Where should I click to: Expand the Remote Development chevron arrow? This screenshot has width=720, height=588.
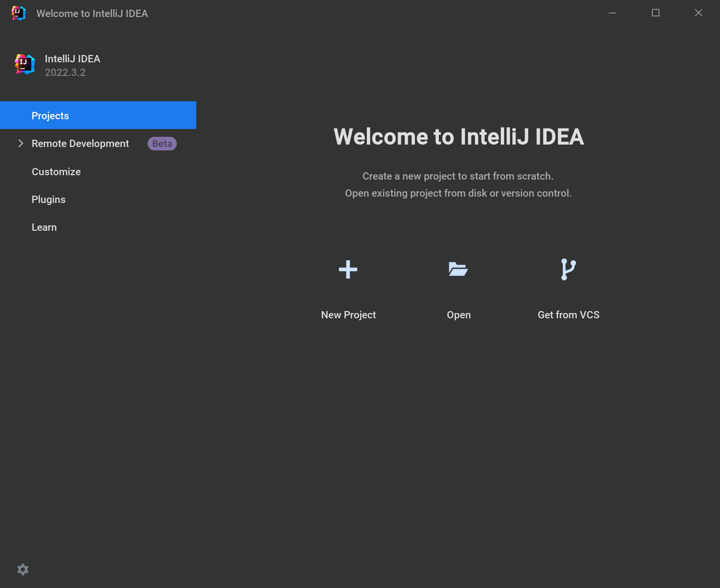(20, 143)
